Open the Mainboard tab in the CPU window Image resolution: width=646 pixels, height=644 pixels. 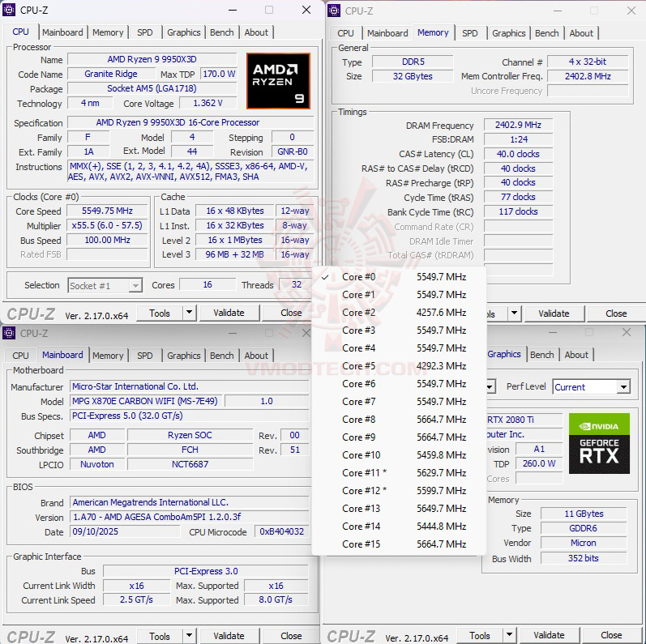click(x=62, y=32)
